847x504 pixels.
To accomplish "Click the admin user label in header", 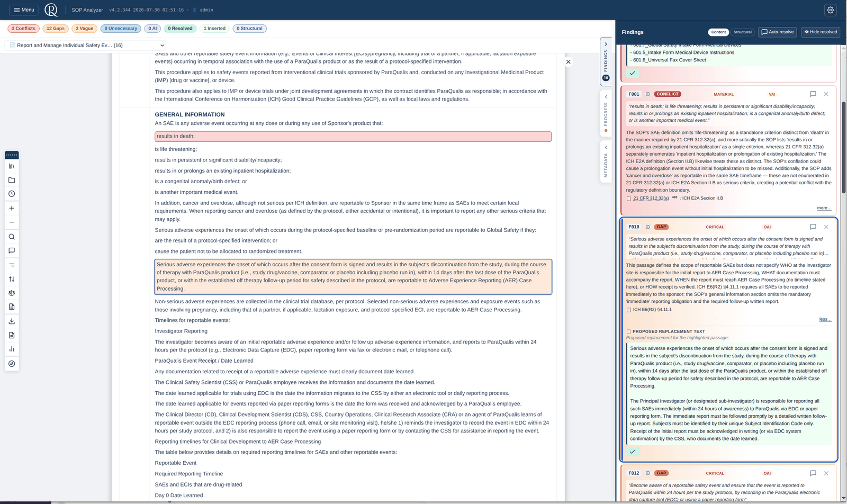I will pyautogui.click(x=206, y=10).
